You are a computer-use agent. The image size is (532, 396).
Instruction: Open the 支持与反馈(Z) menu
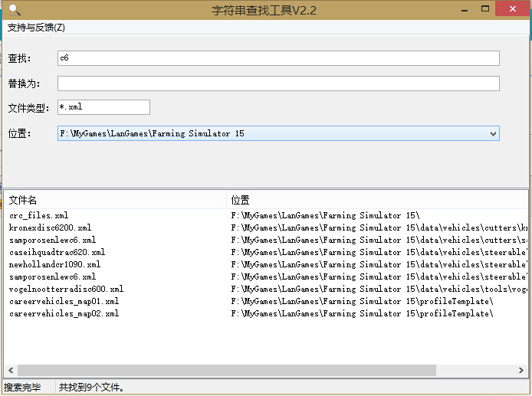pyautogui.click(x=36, y=28)
